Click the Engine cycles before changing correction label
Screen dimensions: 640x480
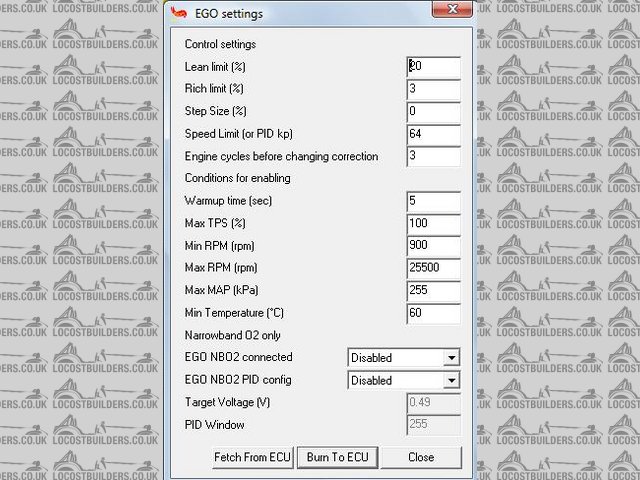click(281, 156)
